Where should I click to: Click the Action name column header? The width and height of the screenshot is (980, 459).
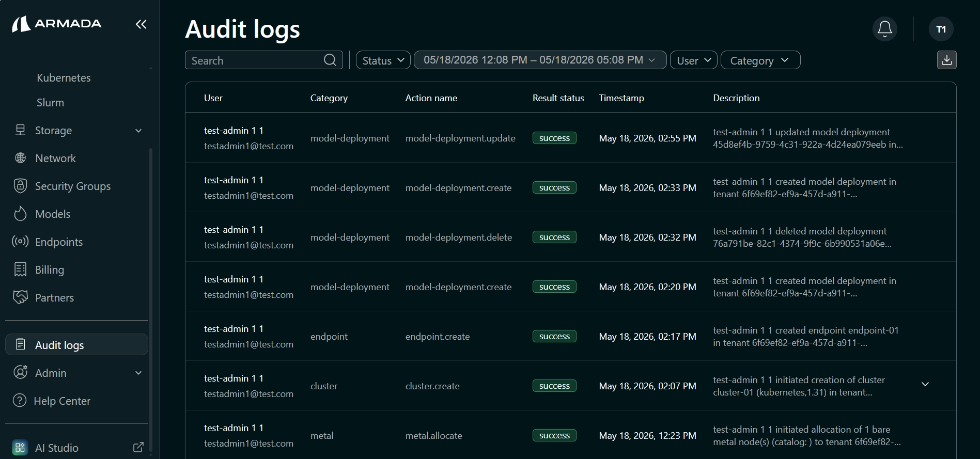(x=431, y=98)
